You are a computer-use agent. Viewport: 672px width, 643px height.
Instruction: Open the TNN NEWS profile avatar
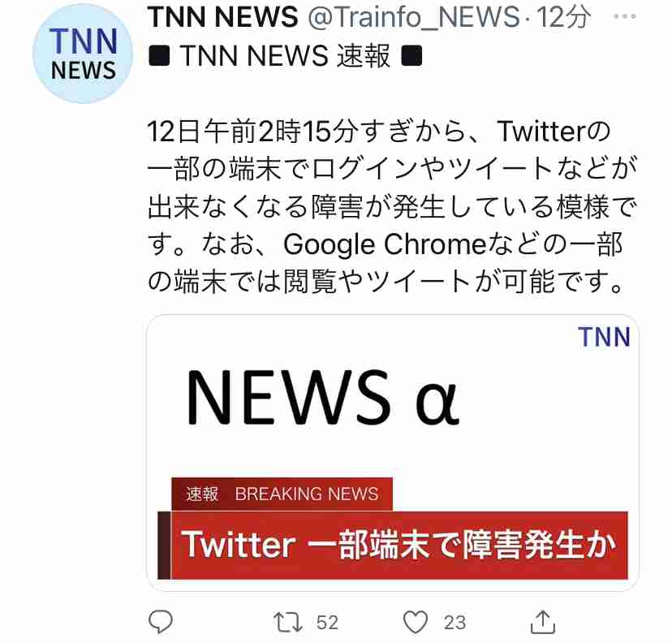click(x=83, y=54)
